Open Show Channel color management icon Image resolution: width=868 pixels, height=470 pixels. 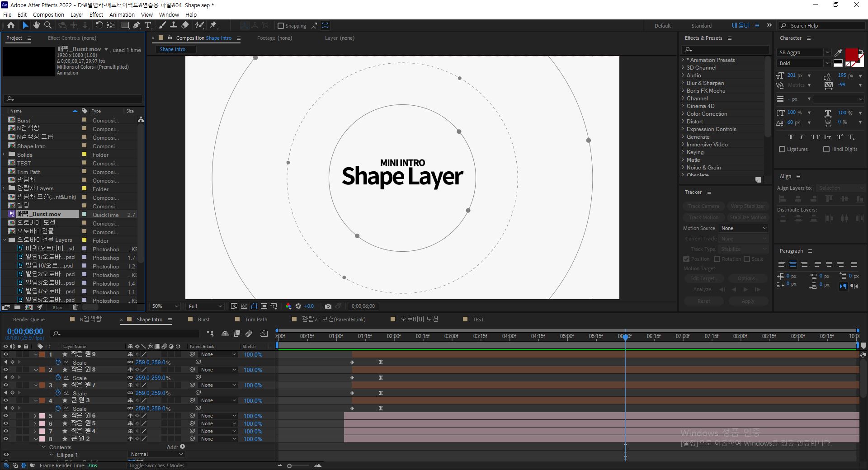click(x=288, y=306)
